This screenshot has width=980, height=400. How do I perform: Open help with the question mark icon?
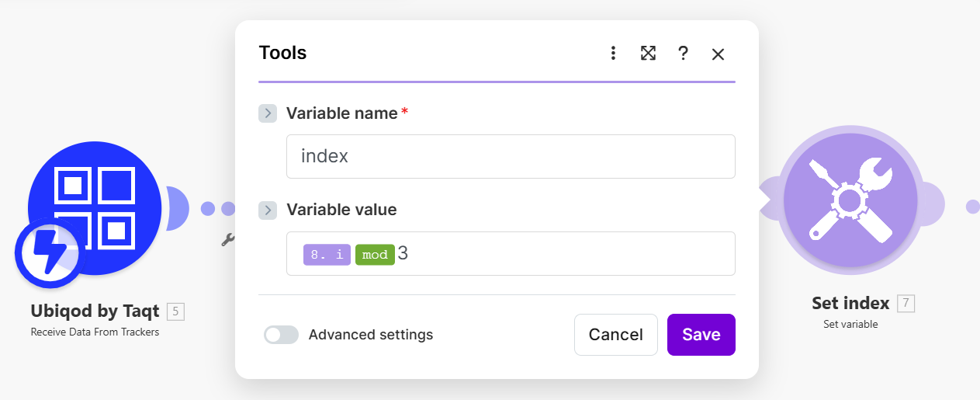coord(683,53)
